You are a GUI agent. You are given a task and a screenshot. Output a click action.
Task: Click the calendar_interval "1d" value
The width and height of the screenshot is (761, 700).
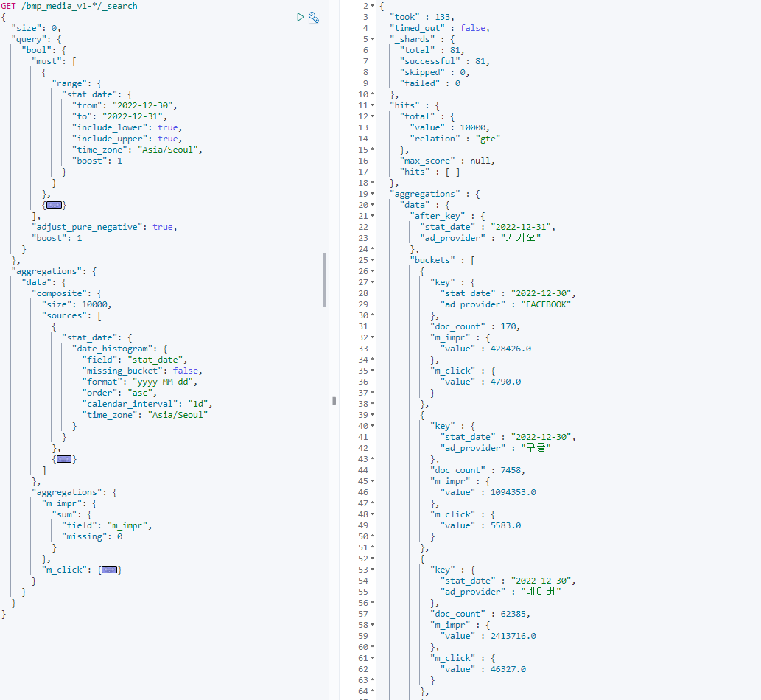[198, 404]
